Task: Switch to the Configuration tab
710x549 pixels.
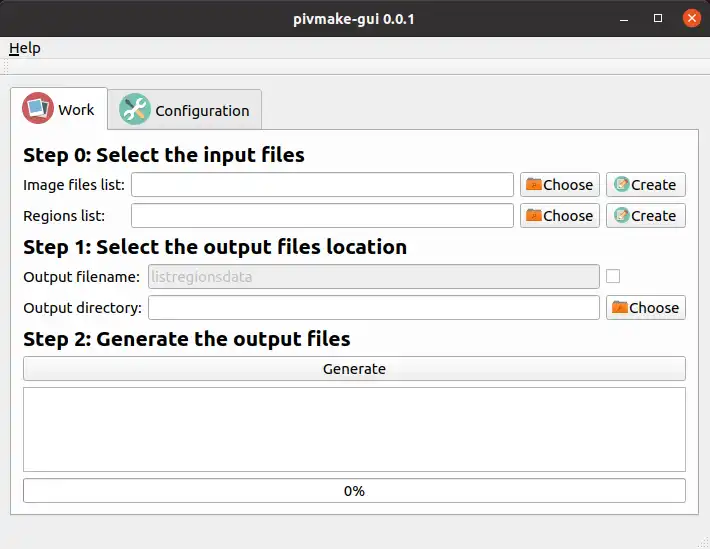Action: [186, 110]
